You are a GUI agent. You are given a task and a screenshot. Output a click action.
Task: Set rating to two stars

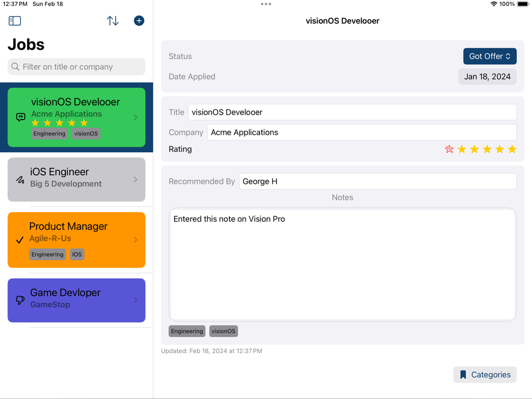(x=475, y=149)
